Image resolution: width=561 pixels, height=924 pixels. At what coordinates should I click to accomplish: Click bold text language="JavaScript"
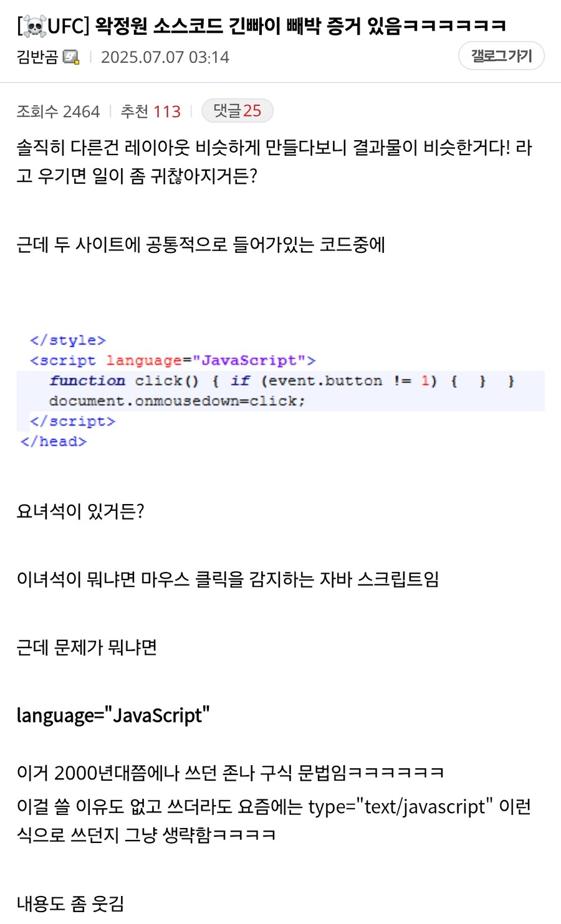(113, 715)
